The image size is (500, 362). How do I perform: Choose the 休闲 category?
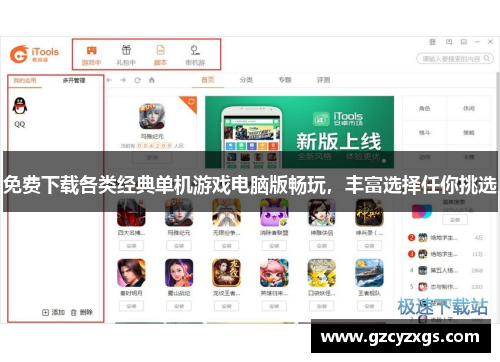click(469, 108)
